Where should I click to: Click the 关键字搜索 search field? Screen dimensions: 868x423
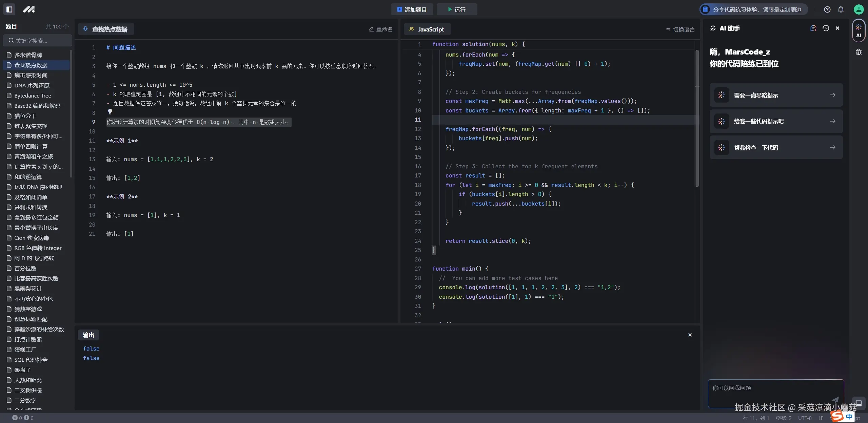point(37,41)
